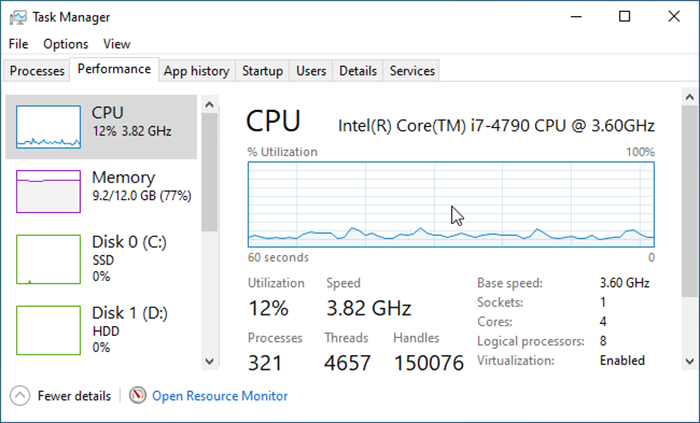This screenshot has width=700, height=423.
Task: Open the Options menu
Action: [x=66, y=44]
